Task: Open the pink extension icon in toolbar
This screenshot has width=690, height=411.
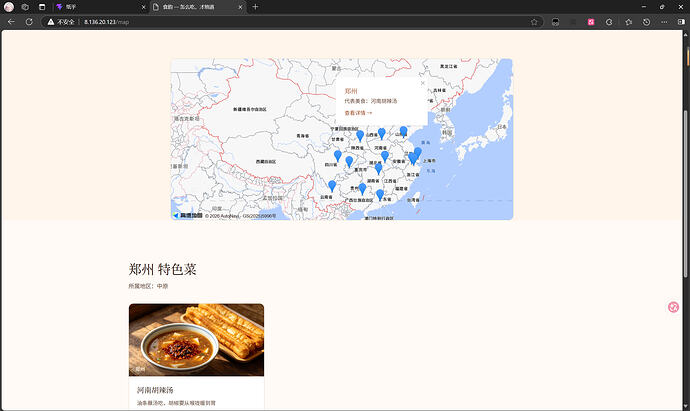Action: 591,22
